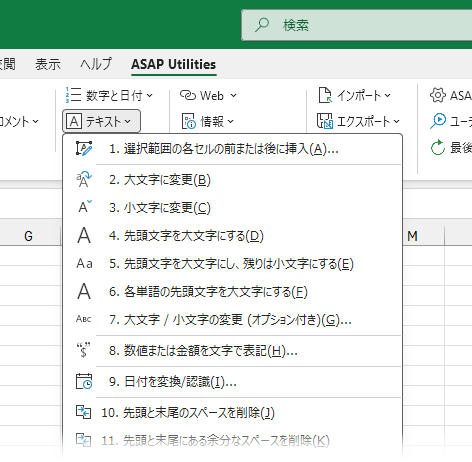This screenshot has height=462, width=472.
Task: Select 先頭と末尾のスペースを削除(J)
Action: point(232,413)
